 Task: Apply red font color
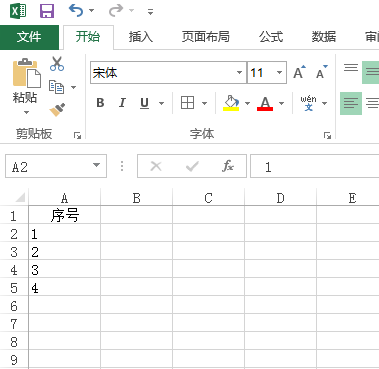tap(265, 103)
